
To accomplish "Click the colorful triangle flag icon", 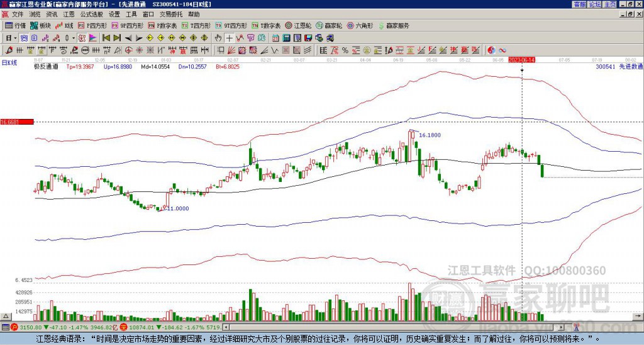I will [93, 38].
